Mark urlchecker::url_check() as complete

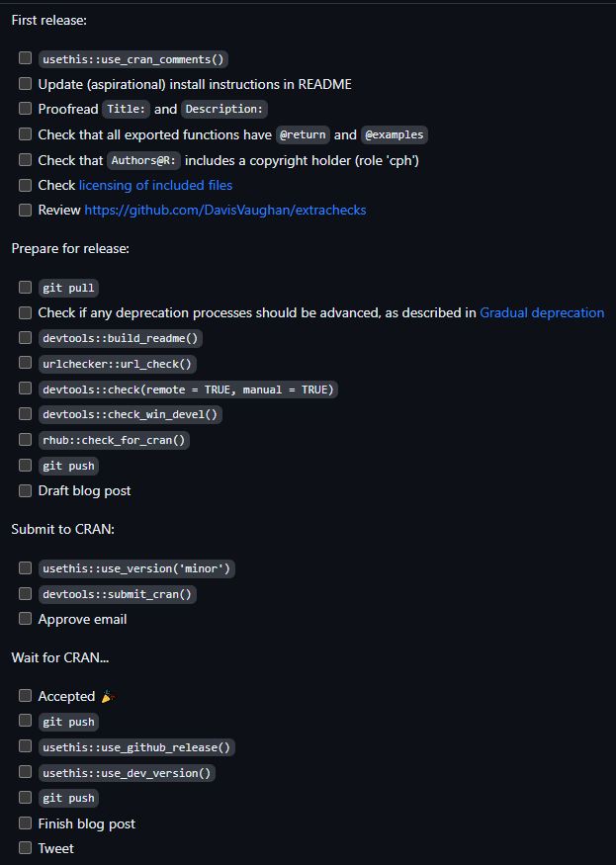click(x=25, y=364)
